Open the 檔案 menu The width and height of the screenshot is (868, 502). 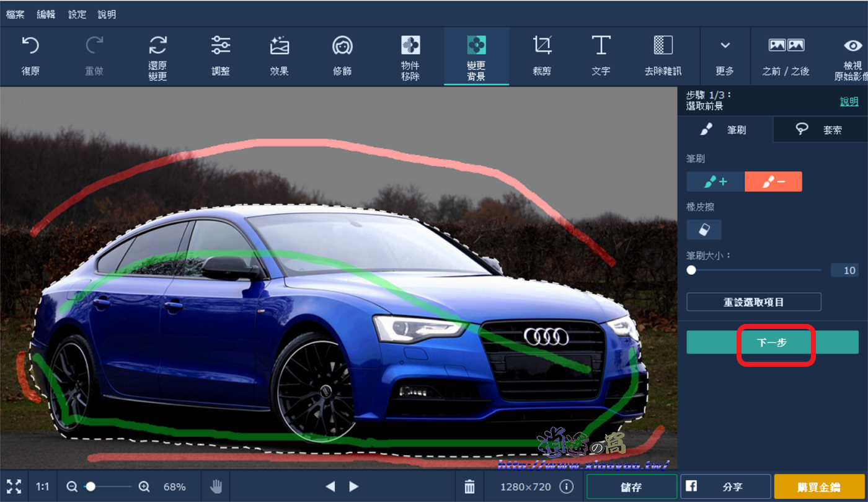pos(15,14)
